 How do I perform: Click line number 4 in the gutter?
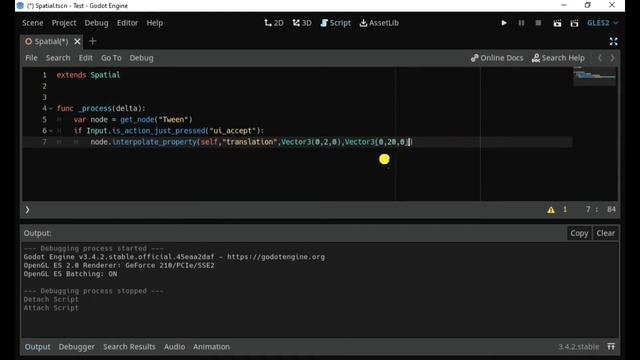(x=44, y=109)
